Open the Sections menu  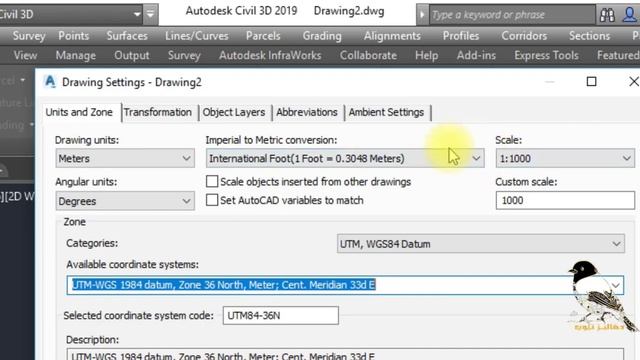pos(589,36)
